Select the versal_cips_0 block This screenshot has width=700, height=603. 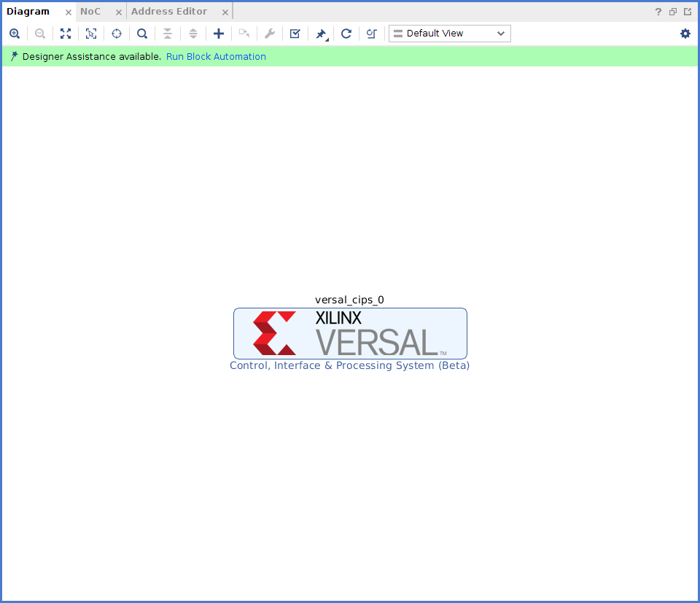click(x=350, y=333)
